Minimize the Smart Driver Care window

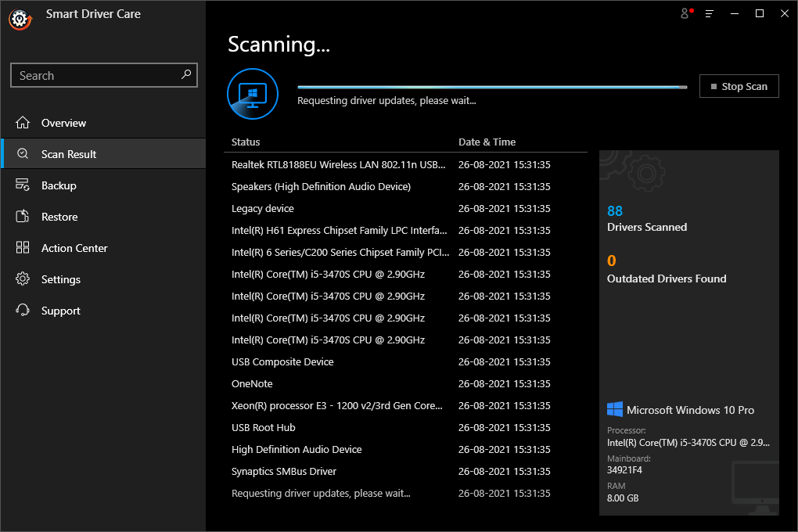735,14
